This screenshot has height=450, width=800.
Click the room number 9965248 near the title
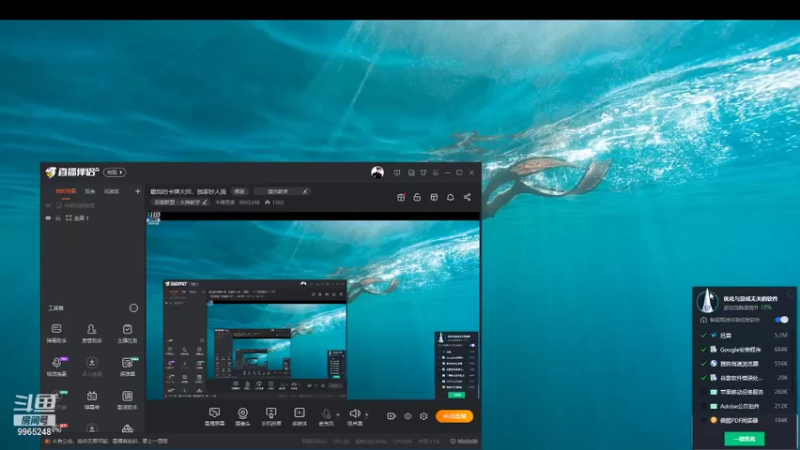pos(249,203)
